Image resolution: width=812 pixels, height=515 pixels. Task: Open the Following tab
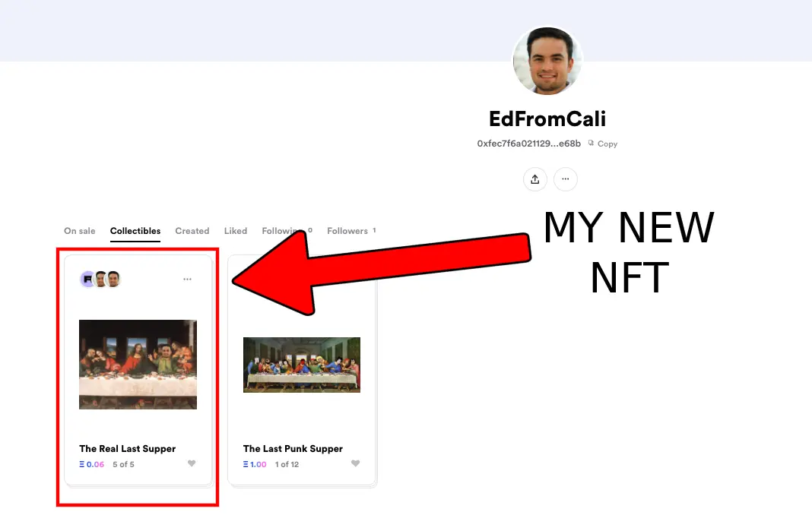point(287,231)
